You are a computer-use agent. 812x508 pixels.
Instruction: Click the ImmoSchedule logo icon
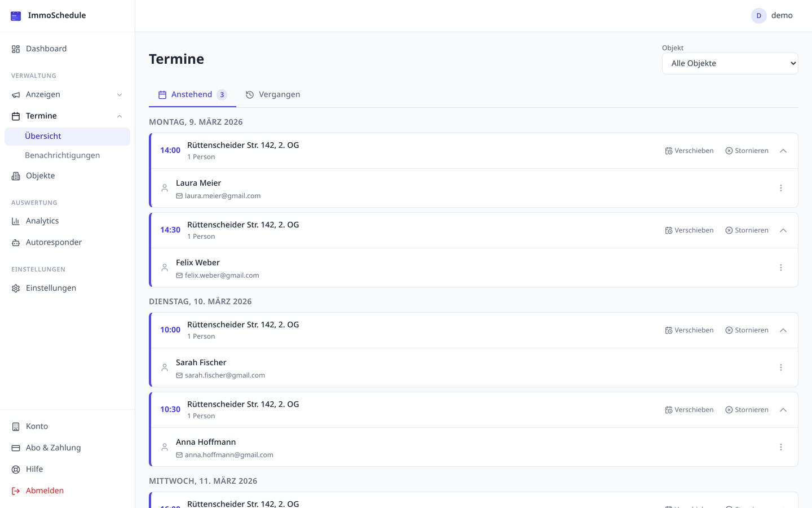tap(16, 16)
